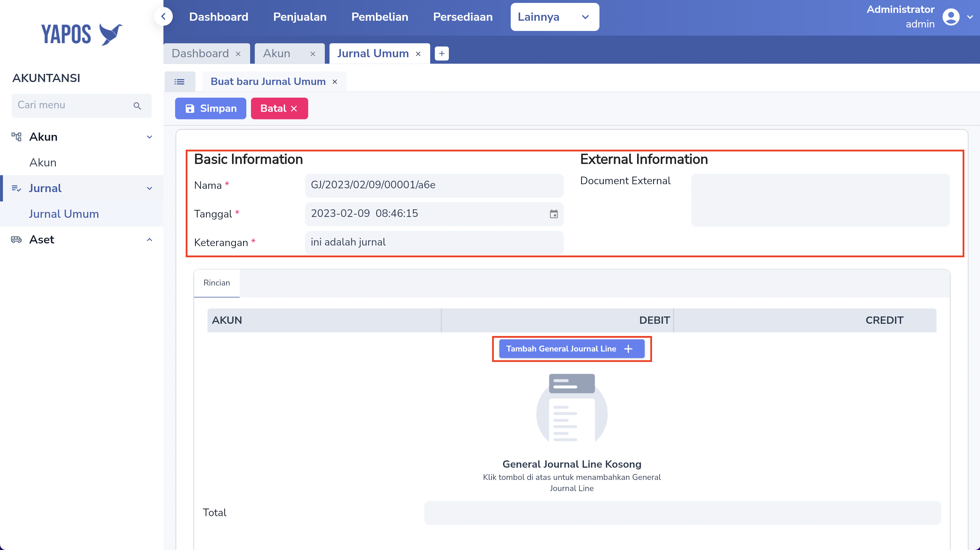Expand the Aset group chevron
This screenshot has height=550, width=980.
149,239
